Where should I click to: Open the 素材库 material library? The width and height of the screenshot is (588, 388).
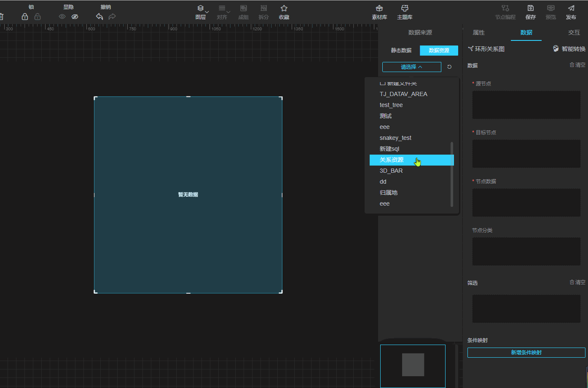click(x=379, y=13)
